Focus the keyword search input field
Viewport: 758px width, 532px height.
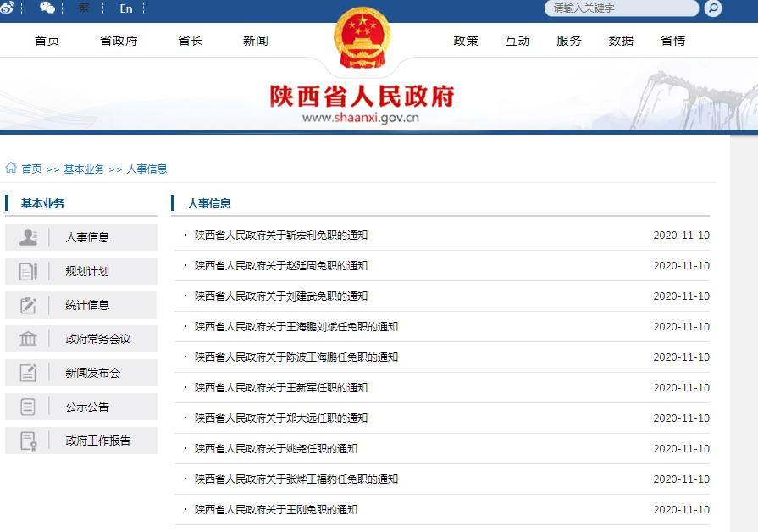[x=621, y=8]
